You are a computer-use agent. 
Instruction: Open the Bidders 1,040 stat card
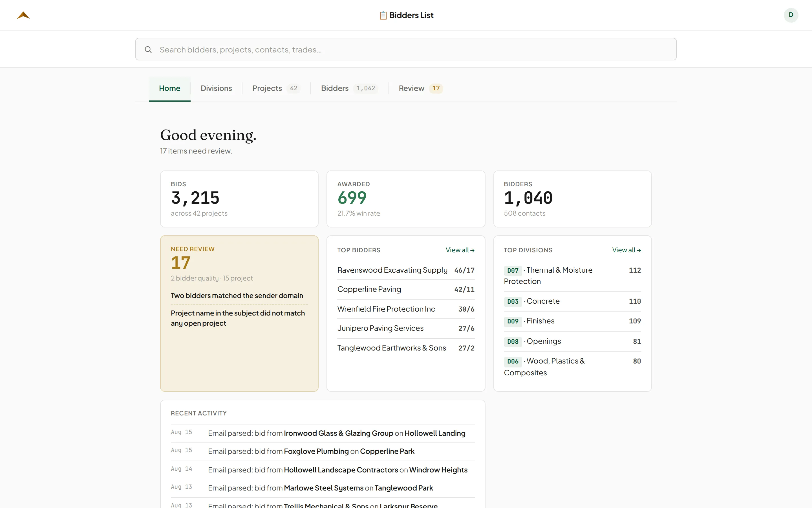point(572,199)
